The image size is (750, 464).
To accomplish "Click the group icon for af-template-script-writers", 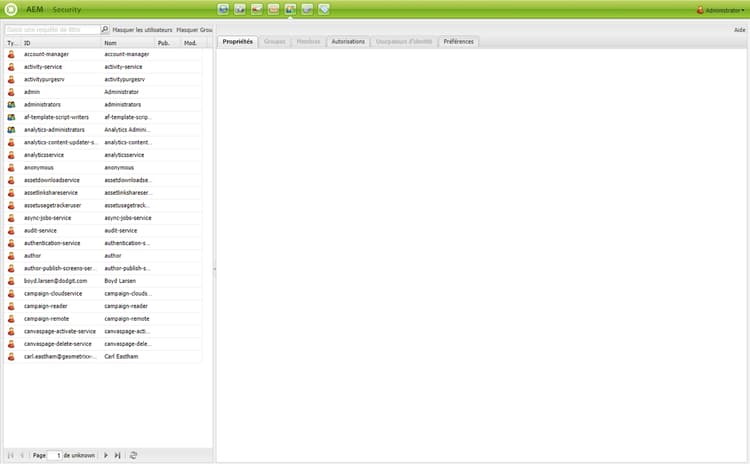I will [11, 117].
